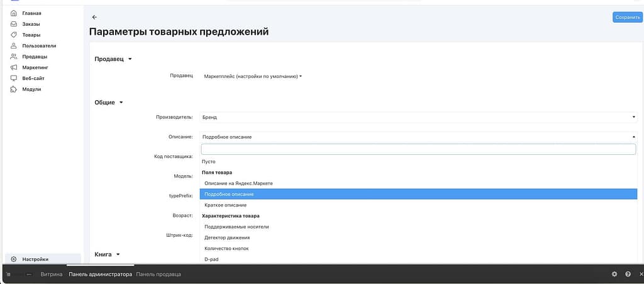The image size is (644, 284).
Task: Select Поддерживаемые носители option
Action: (418, 227)
